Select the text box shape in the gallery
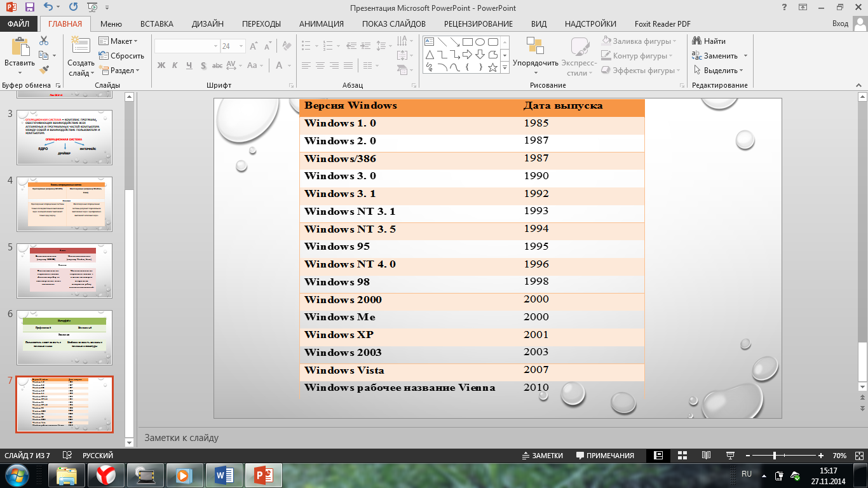 pos(430,42)
